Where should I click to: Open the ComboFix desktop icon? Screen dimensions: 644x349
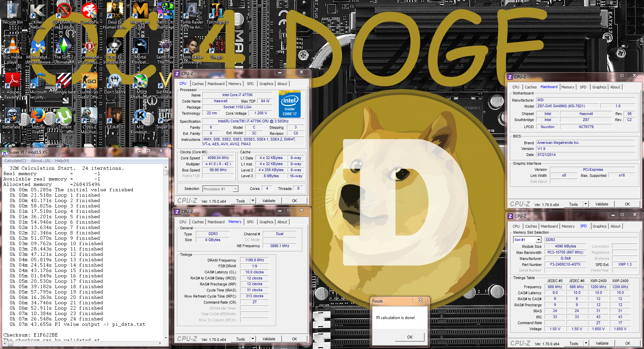coord(89,13)
